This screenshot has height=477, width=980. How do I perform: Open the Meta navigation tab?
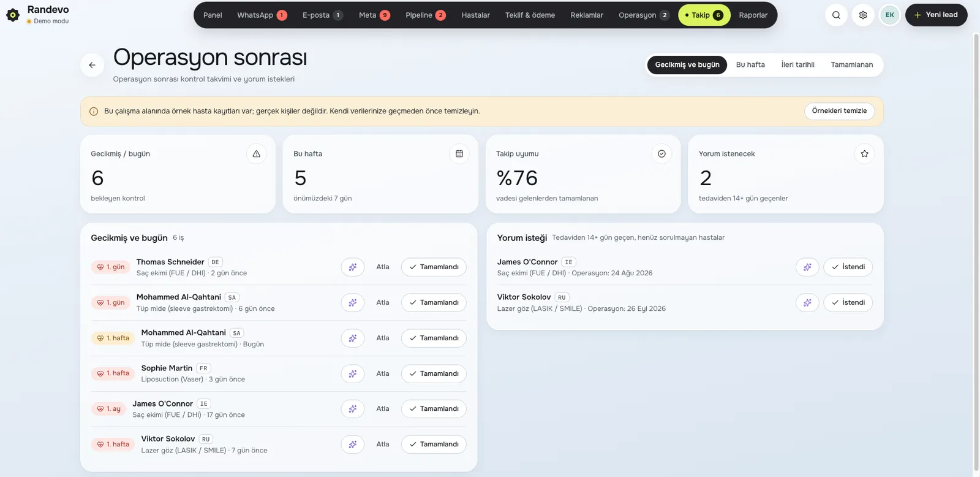click(374, 15)
